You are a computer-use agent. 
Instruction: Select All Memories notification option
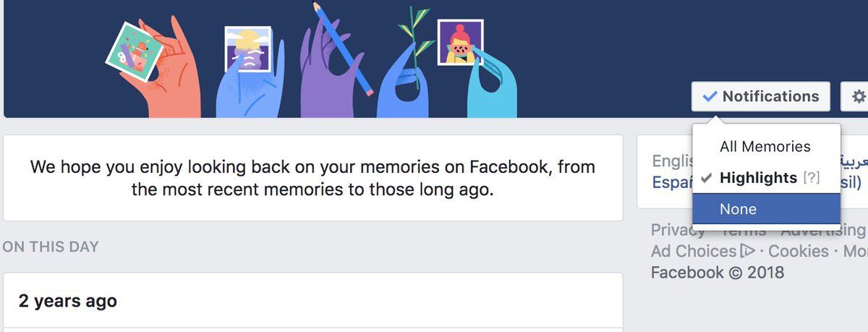pos(765,146)
